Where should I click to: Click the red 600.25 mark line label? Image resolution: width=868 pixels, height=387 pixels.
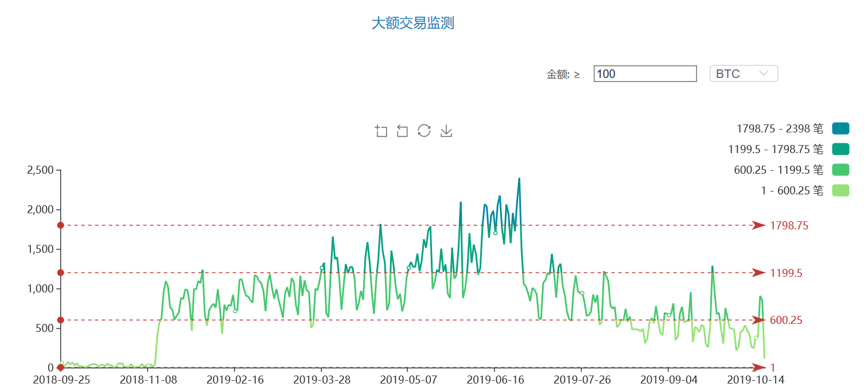click(786, 320)
